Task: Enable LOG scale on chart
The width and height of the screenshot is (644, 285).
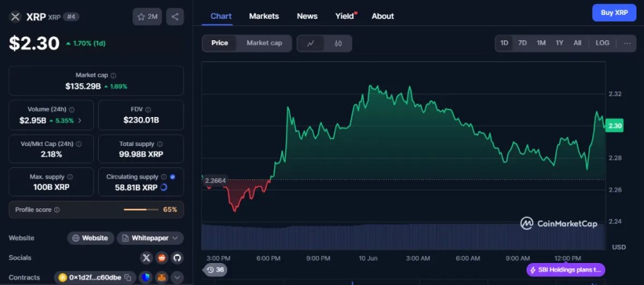Action: [602, 43]
